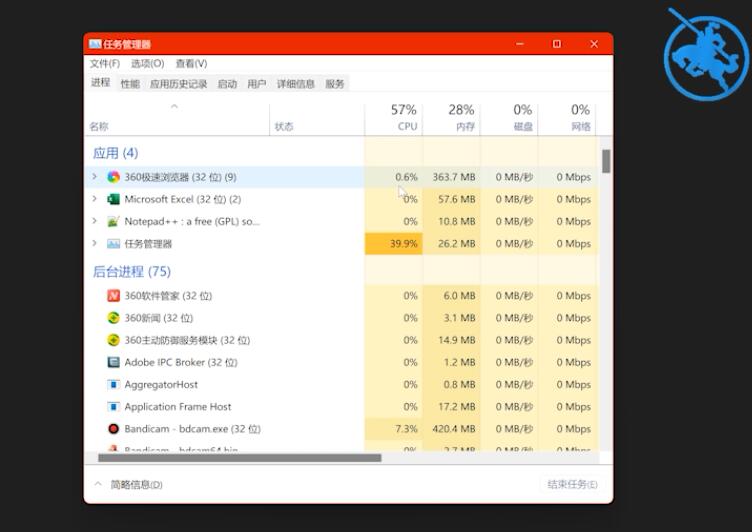Select the 360新闻 (32 位) row
This screenshot has width=752, height=532.
coord(341,318)
